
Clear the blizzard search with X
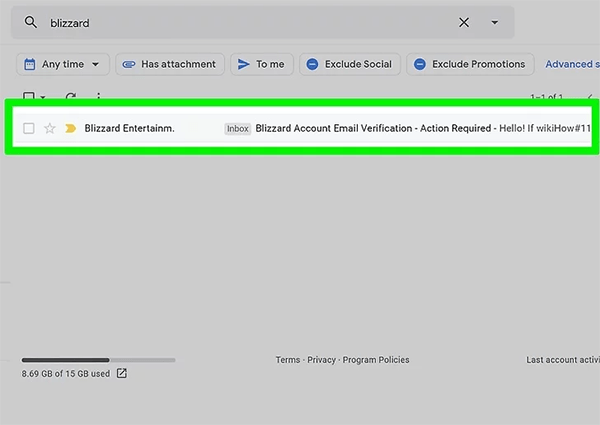coord(464,23)
